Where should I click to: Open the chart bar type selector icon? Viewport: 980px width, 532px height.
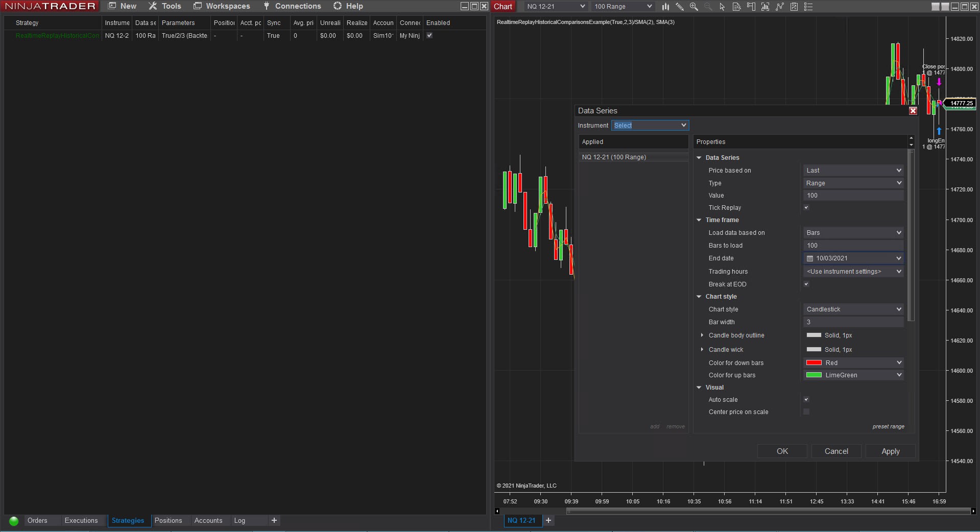(x=665, y=7)
